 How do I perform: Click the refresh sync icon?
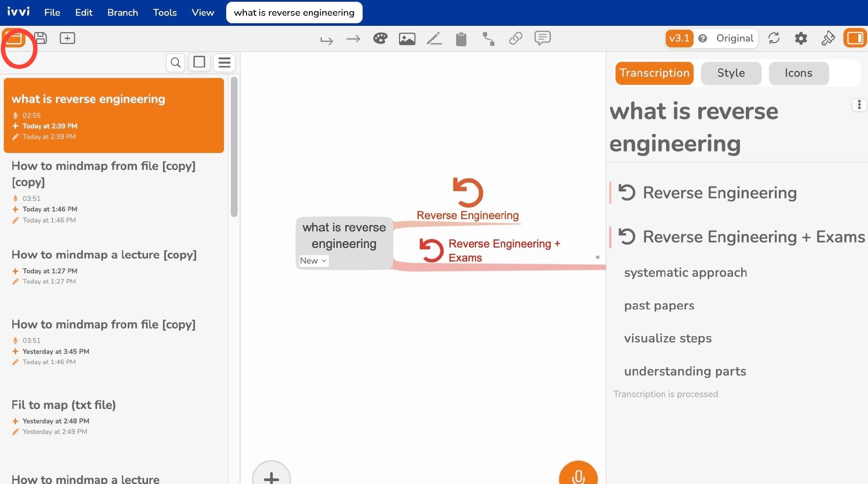(774, 38)
